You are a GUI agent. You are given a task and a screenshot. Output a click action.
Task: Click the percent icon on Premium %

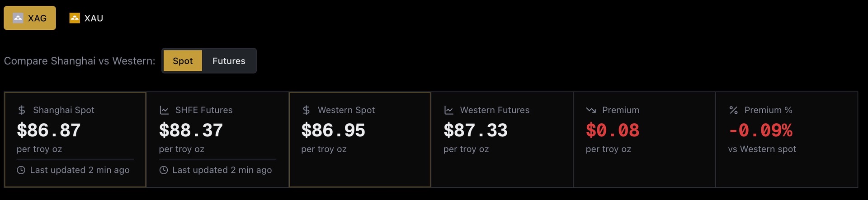point(733,110)
